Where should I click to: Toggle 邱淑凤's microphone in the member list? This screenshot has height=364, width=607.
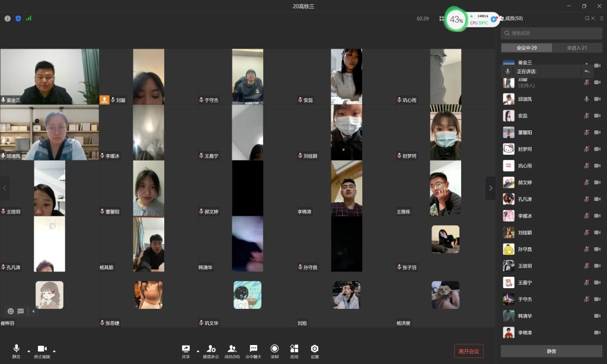point(586,99)
